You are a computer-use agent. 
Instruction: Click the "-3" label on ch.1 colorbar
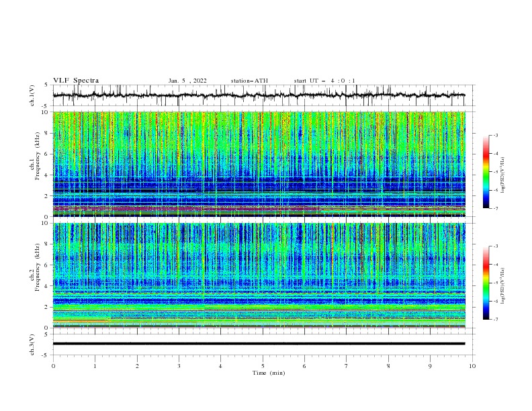496,135
